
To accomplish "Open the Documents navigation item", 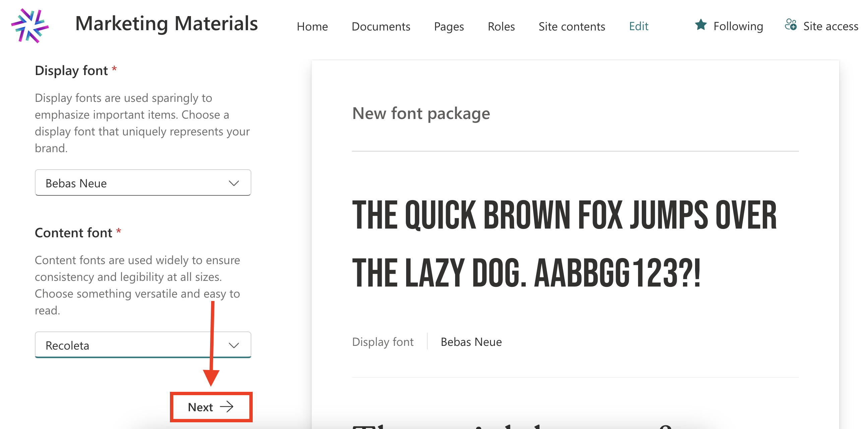I will click(381, 26).
